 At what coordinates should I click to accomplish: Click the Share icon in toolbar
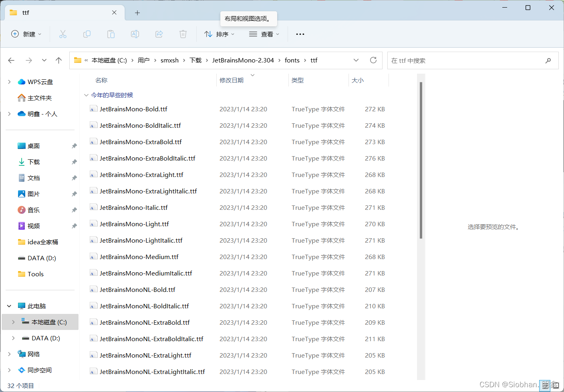pos(159,34)
